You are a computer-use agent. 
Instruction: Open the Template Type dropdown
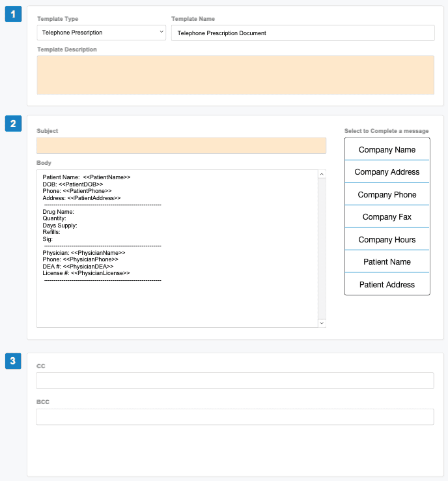[x=101, y=33]
